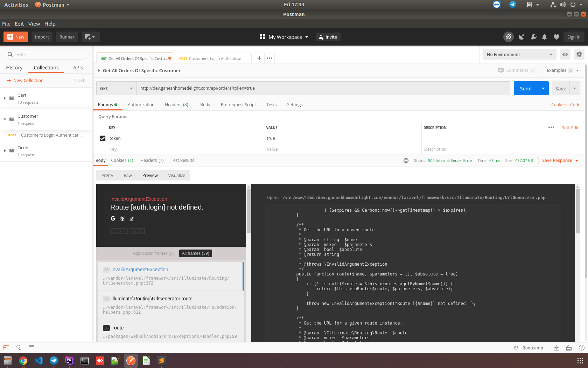This screenshot has width=588, height=368.
Task: Open the satellite capture requests icon
Action: pyautogui.click(x=521, y=37)
